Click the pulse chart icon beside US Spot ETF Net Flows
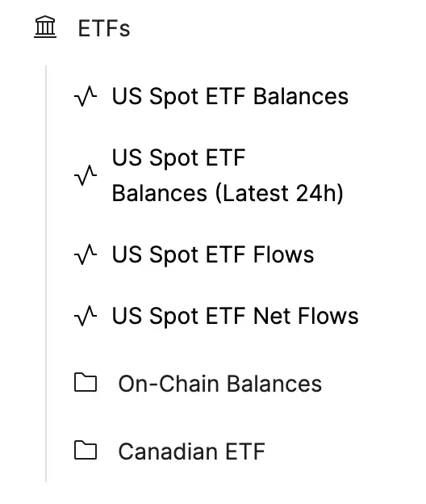The height and width of the screenshot is (504, 426). click(x=86, y=316)
